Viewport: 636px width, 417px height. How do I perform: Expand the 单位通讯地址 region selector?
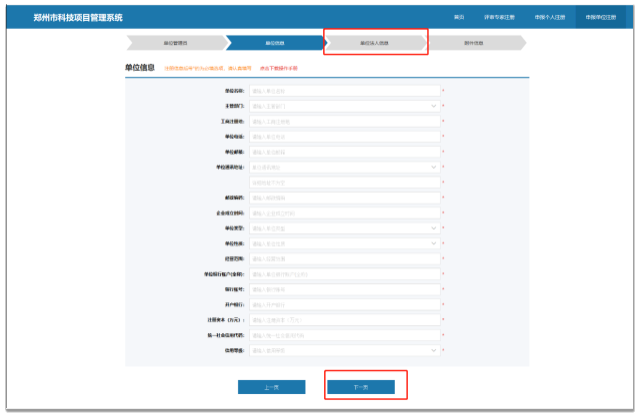343,167
